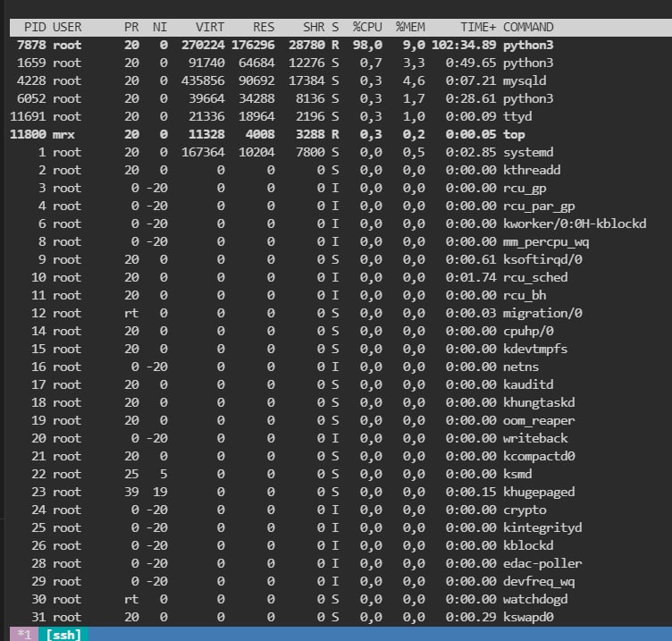The image size is (672, 641).
Task: Click the rcu_sched process name
Action: [x=535, y=277]
